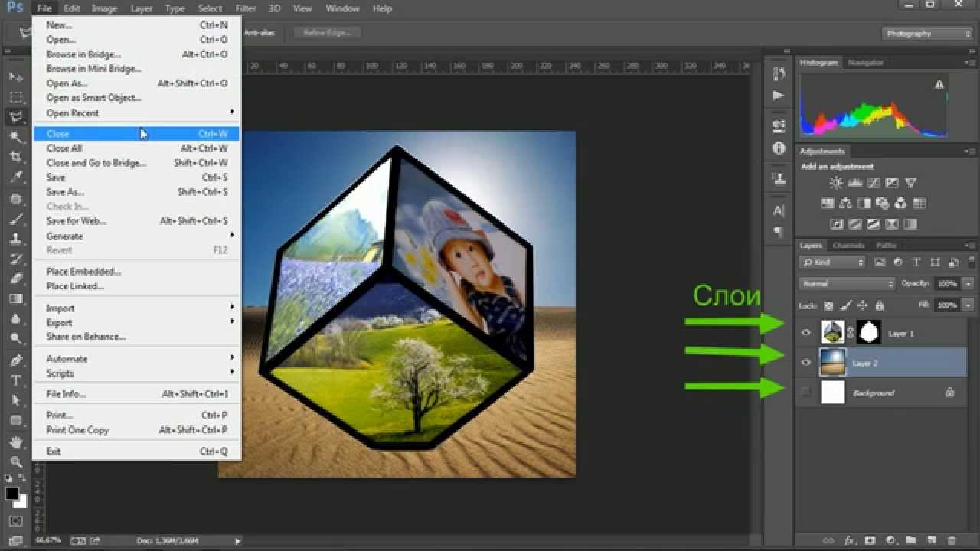Click the Refine Edge button

[327, 33]
